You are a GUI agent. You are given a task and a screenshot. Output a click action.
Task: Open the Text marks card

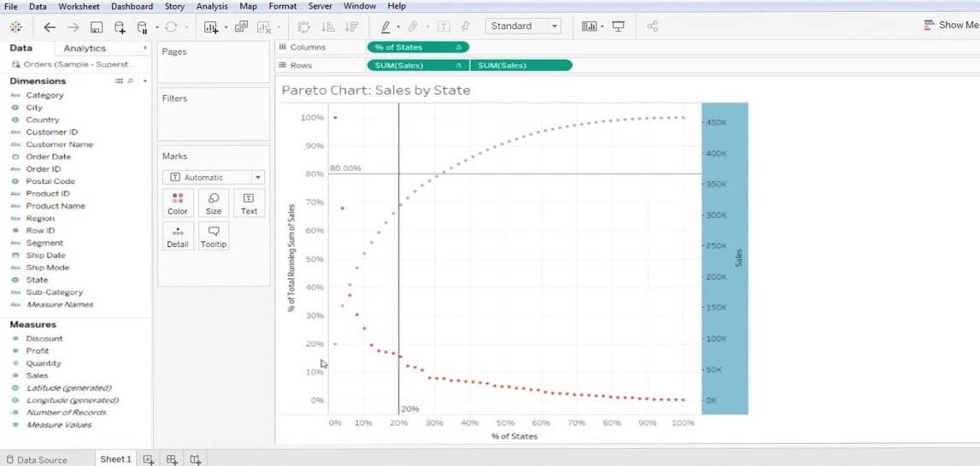tap(249, 204)
